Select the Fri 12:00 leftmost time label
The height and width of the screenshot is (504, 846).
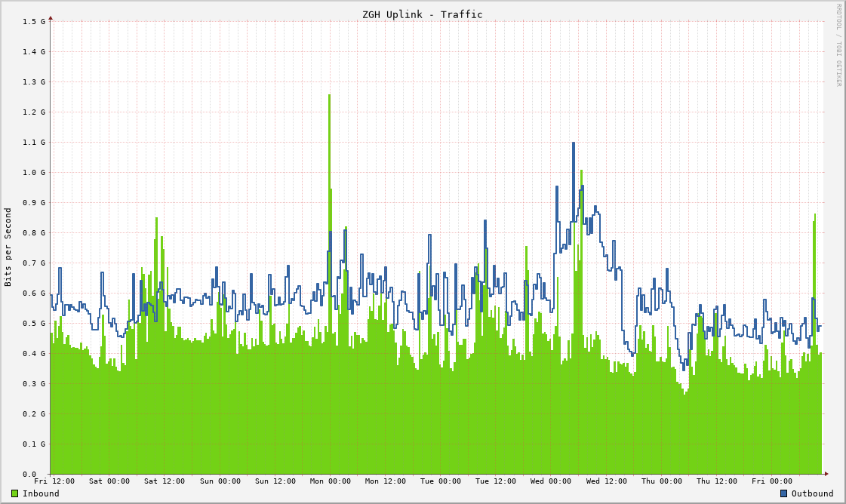(54, 481)
